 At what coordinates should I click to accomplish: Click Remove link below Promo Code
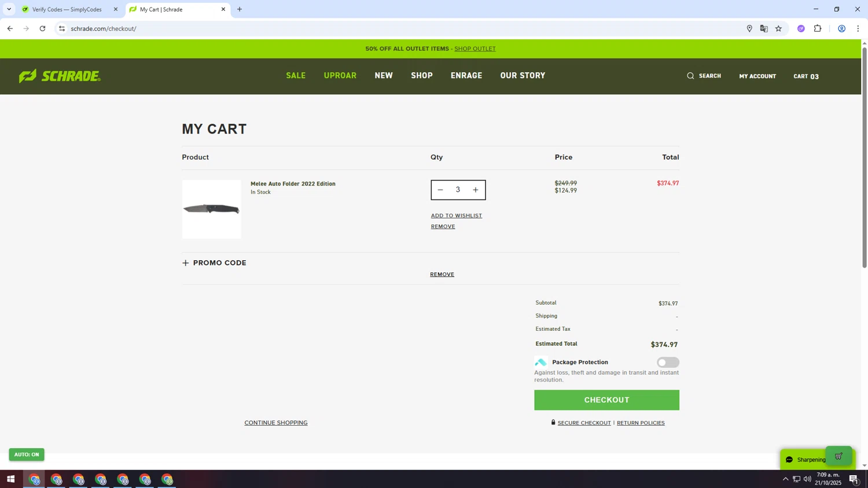(x=442, y=275)
